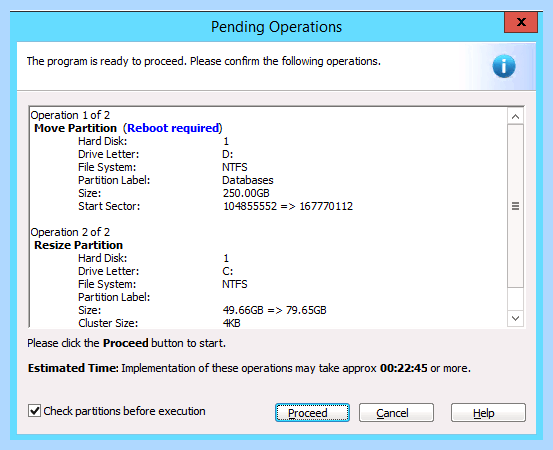Click '4KB' cluster size value

click(231, 323)
